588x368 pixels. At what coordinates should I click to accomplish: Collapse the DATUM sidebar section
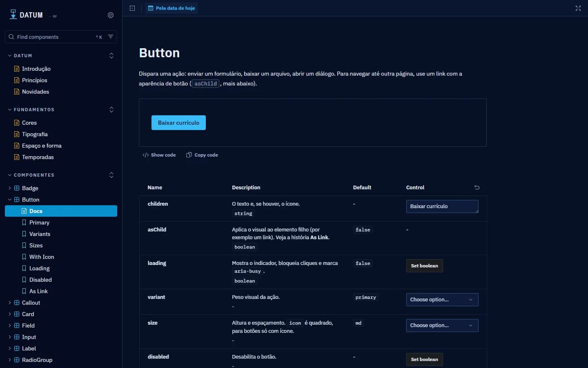pos(20,56)
